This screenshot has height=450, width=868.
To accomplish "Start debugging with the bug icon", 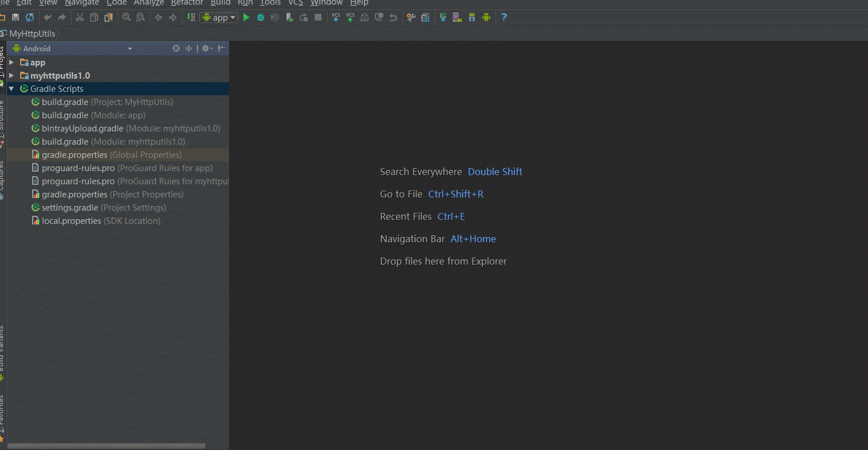I will (260, 18).
